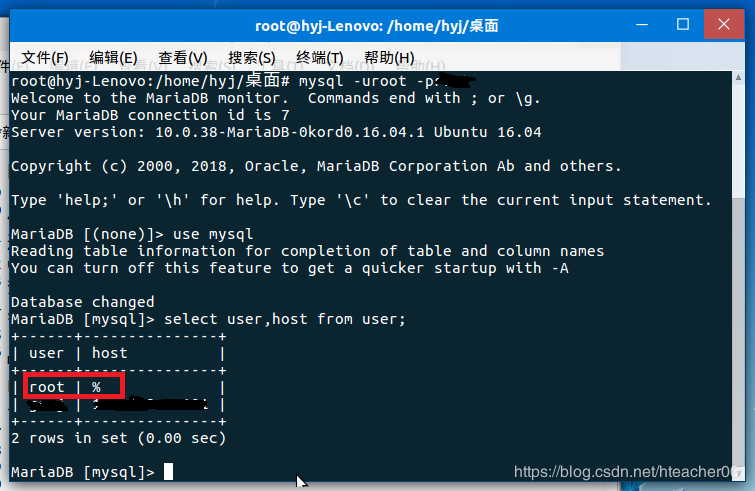The image size is (755, 491).
Task: Open the 帮助(H) menu
Action: pos(389,57)
